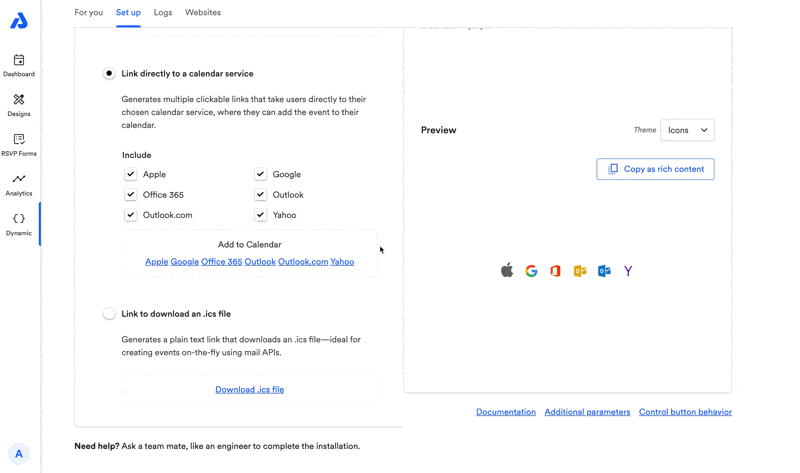Viewport: 800px width, 473px height.
Task: Click the 'Download .ics file' link
Action: tap(249, 389)
